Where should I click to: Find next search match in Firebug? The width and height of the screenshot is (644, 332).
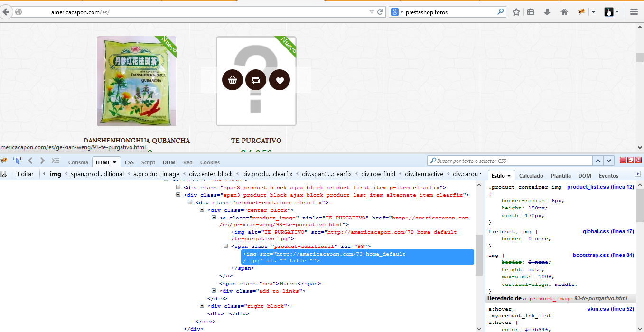pos(609,161)
